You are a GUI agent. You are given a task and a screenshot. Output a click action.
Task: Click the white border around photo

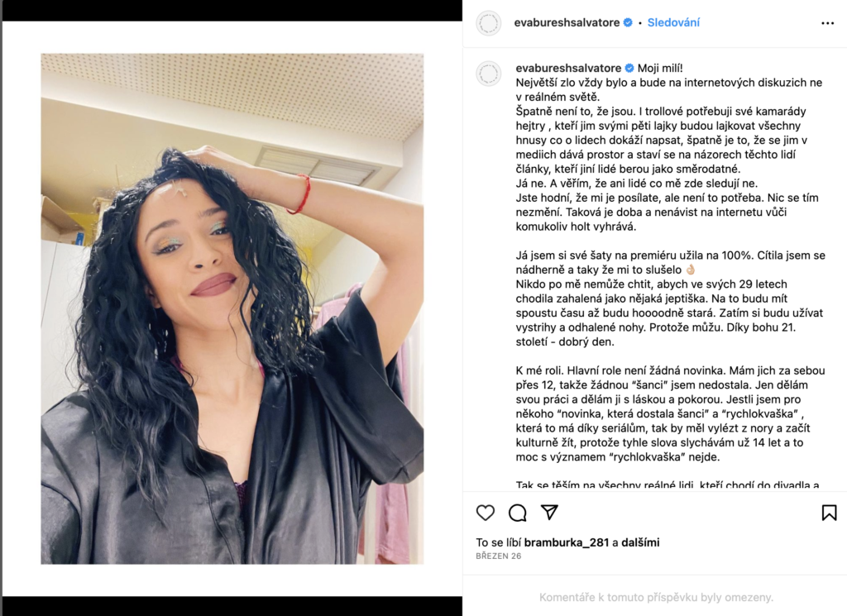(232, 38)
